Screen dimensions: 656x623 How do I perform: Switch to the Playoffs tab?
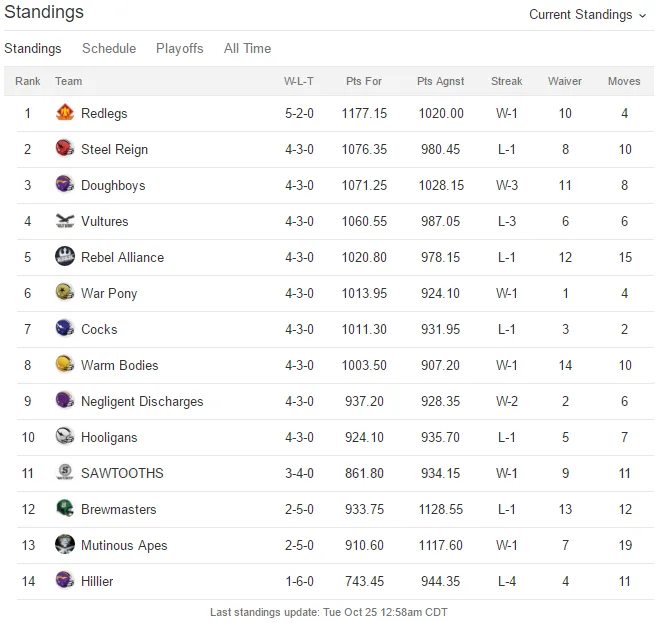point(180,49)
